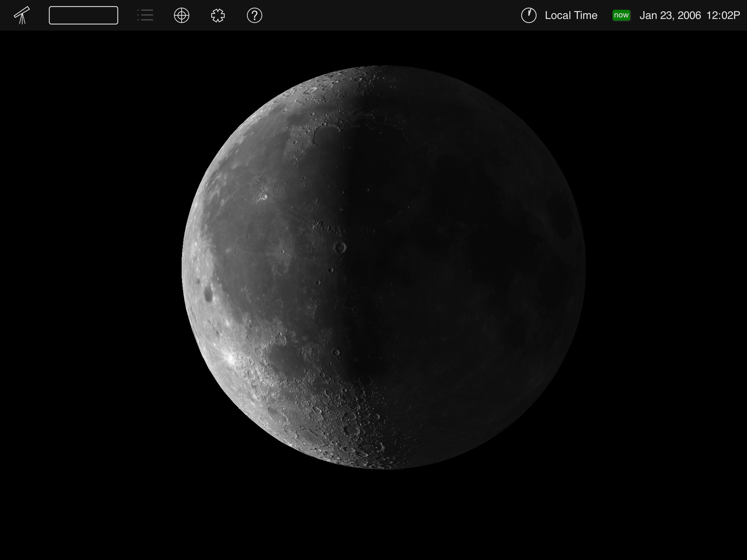Click the bright rayed crater on Moon's upper left
This screenshot has width=747, height=560.
[x=264, y=197]
